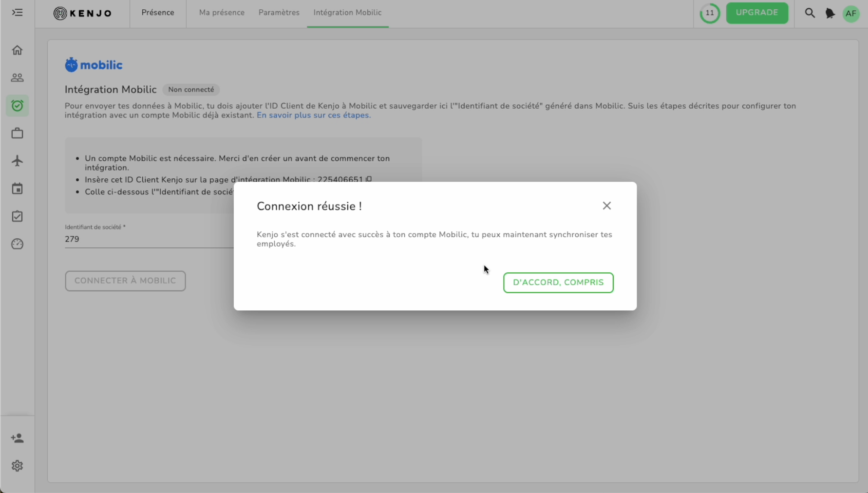Open the notifications bell icon
868x493 pixels.
point(830,13)
